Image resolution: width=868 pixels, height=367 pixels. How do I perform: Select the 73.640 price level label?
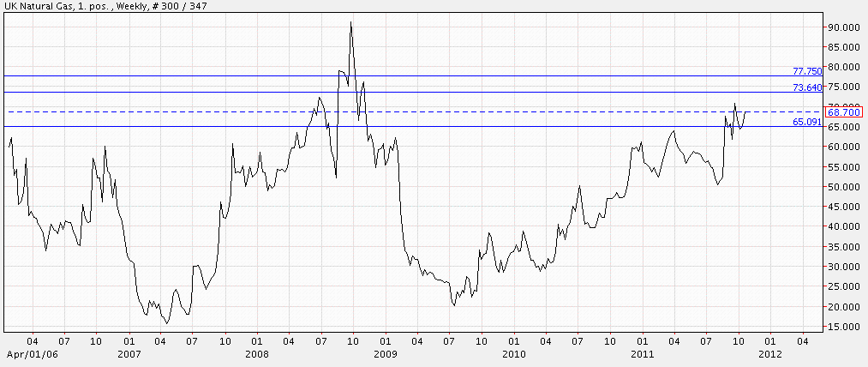tap(807, 87)
